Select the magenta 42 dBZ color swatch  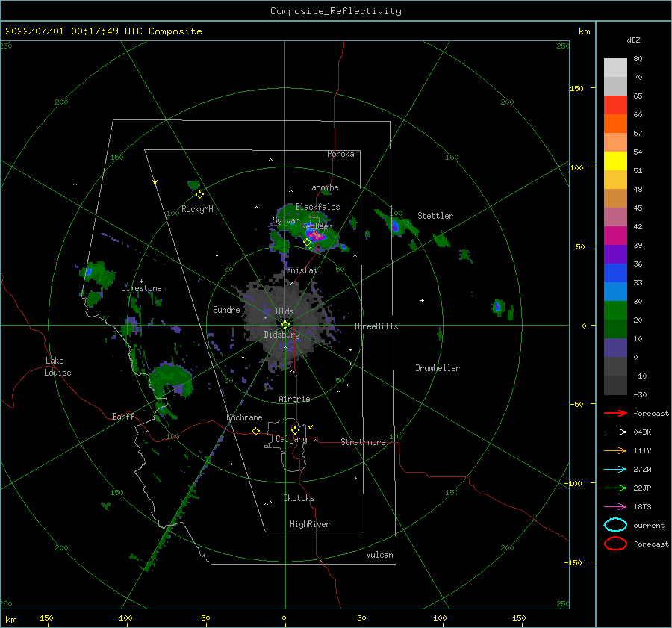pyautogui.click(x=615, y=236)
